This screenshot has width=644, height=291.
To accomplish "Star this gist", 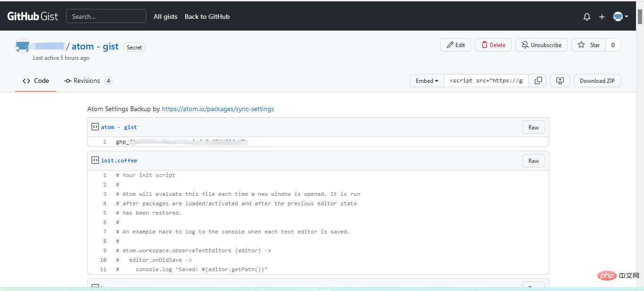I will (588, 45).
